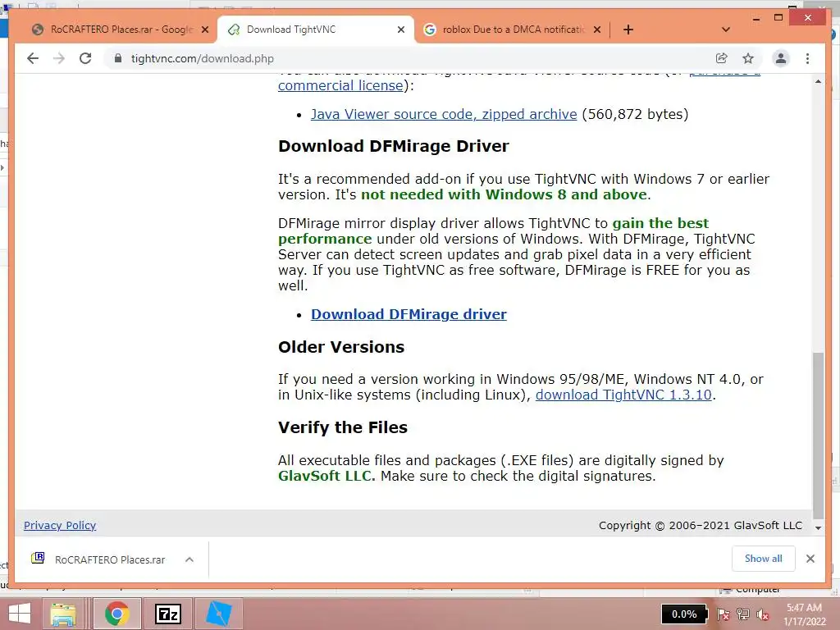
Task: Close the Download TightVNC tab
Action: (400, 30)
